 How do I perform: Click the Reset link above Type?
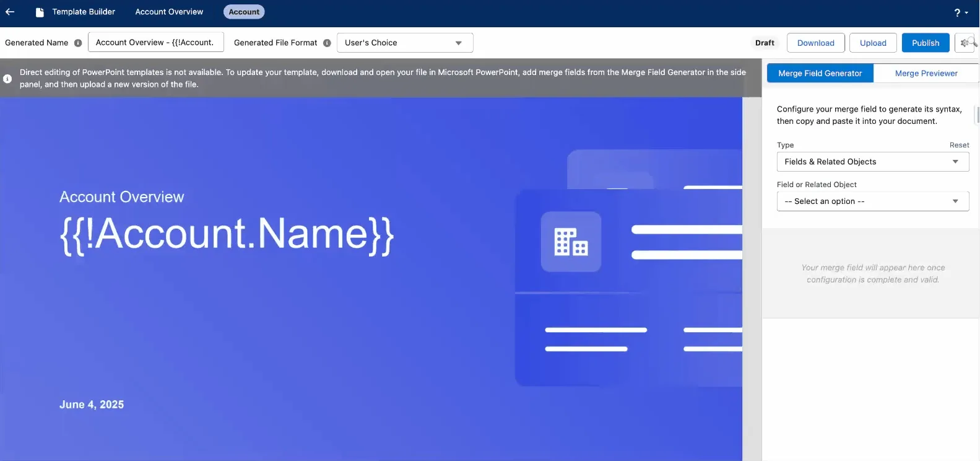tap(960, 145)
